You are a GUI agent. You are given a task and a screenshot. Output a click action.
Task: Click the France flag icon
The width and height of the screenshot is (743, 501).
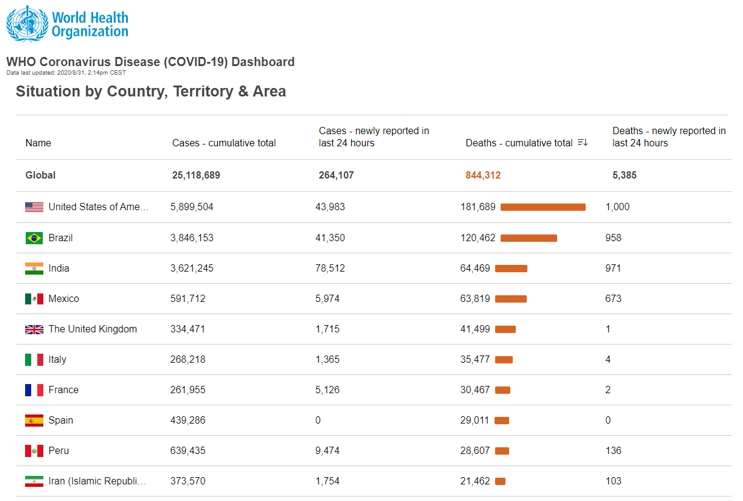(34, 390)
